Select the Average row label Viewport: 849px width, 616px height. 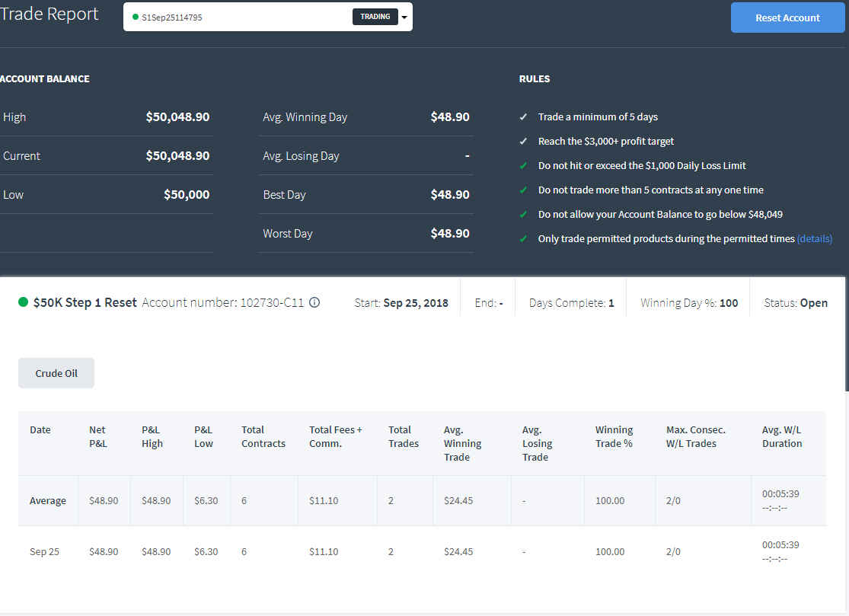pyautogui.click(x=48, y=501)
